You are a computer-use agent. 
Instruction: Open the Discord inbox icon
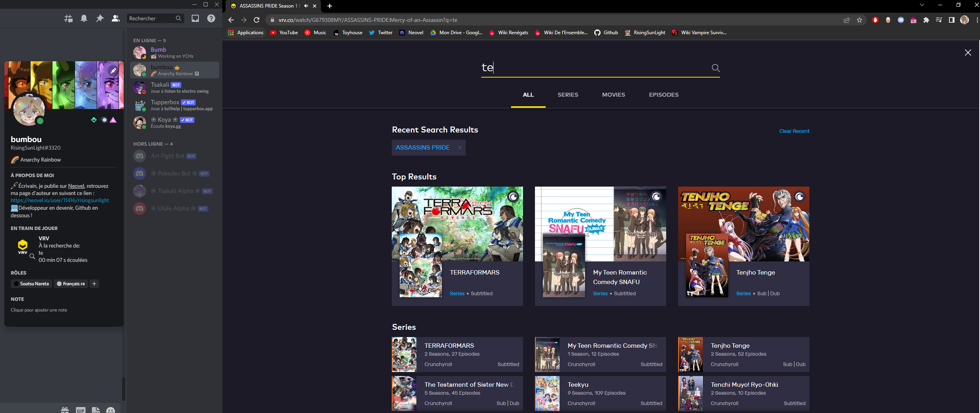(x=195, y=18)
